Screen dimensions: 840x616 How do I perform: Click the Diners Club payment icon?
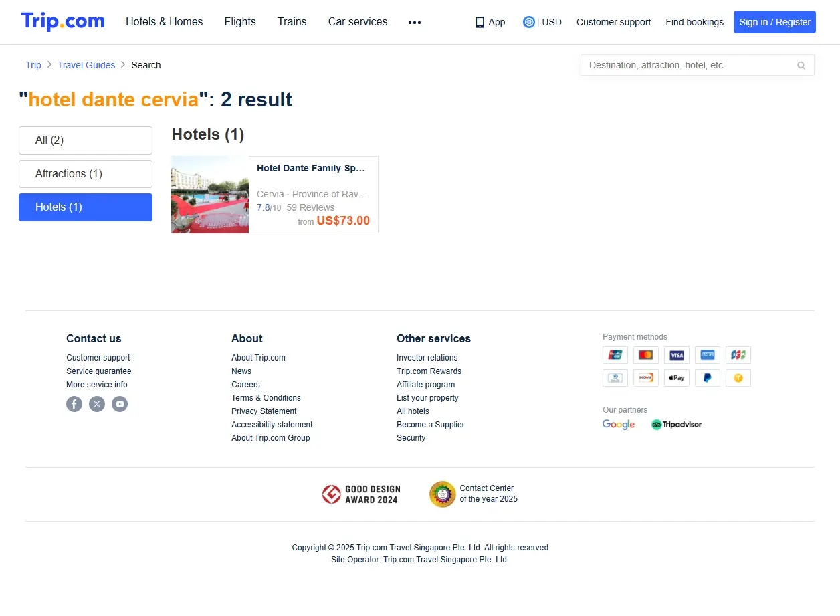615,378
